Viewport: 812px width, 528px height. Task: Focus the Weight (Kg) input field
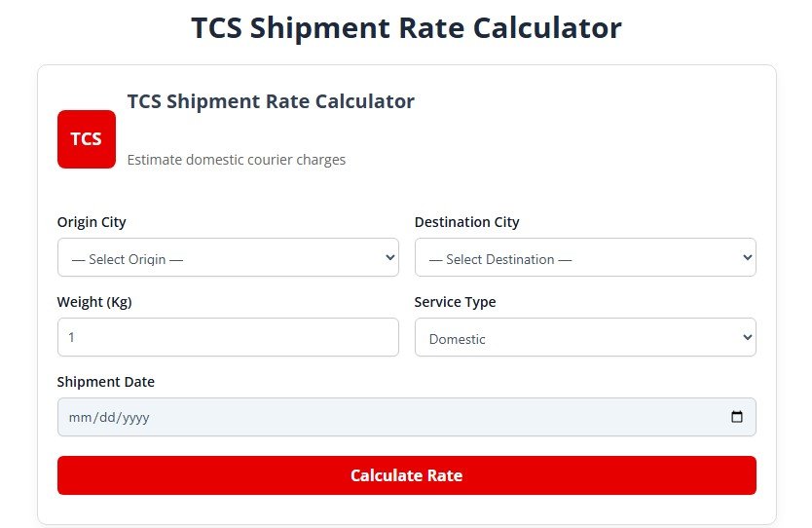pyautogui.click(x=228, y=337)
